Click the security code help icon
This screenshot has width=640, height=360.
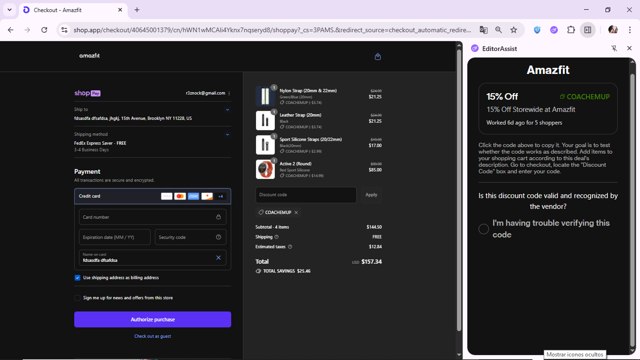[x=218, y=237]
